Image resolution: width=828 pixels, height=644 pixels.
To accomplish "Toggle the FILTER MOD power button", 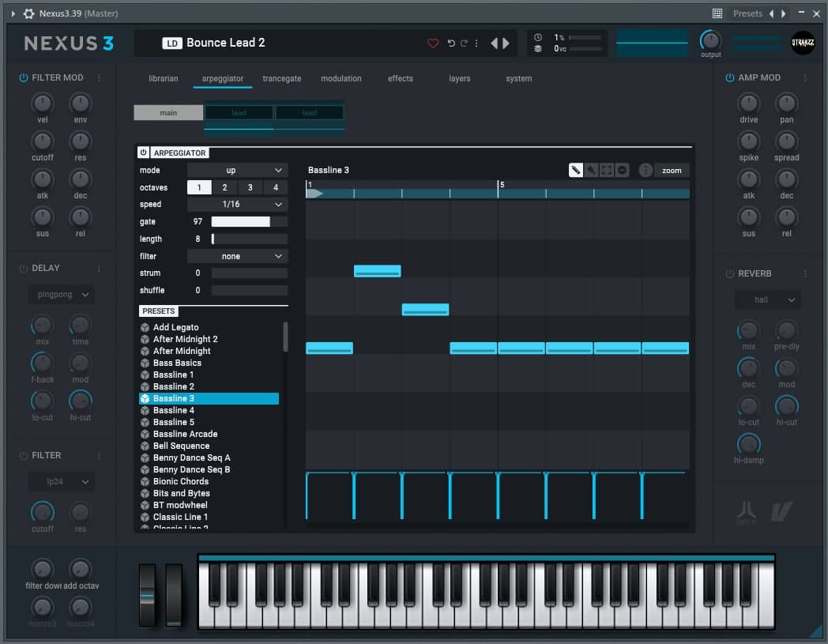I will tap(23, 77).
